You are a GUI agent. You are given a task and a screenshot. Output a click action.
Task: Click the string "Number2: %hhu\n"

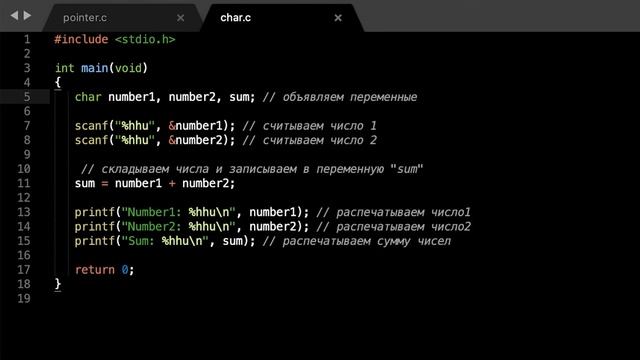pos(178,227)
